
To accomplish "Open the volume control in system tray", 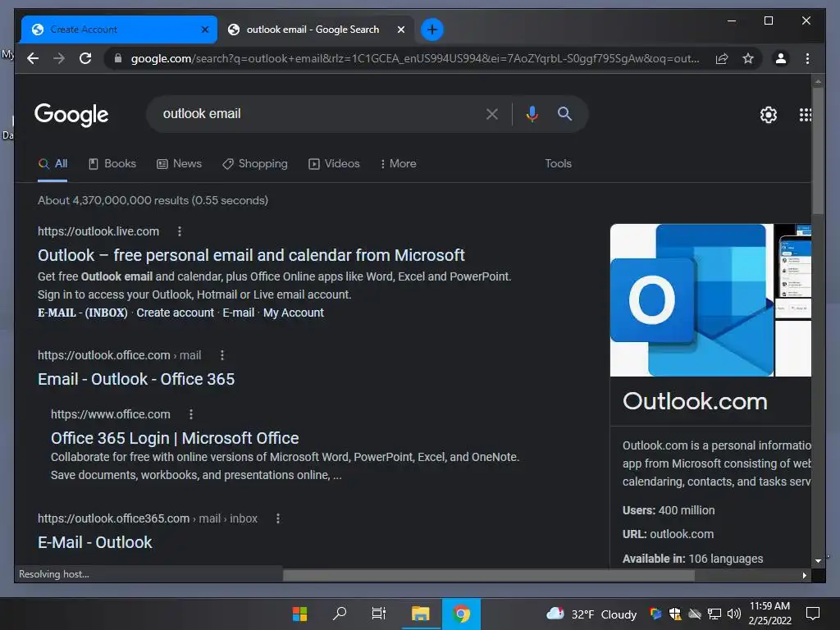I will [x=734, y=614].
